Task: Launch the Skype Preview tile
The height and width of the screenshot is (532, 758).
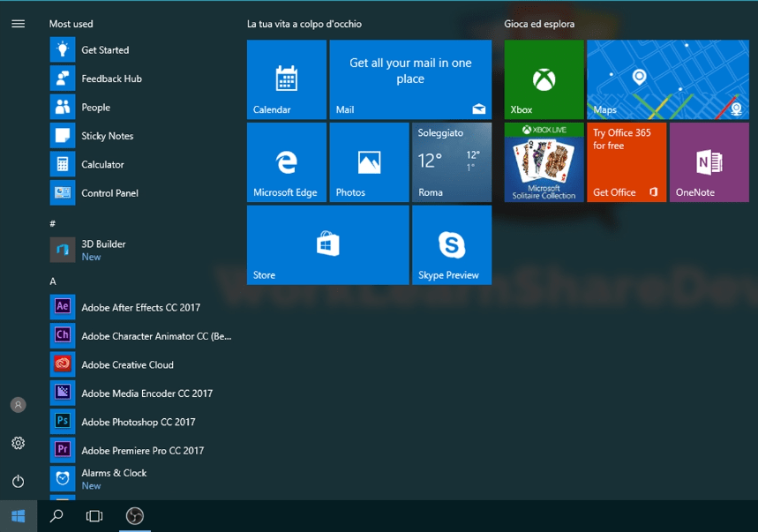Action: coord(452,245)
